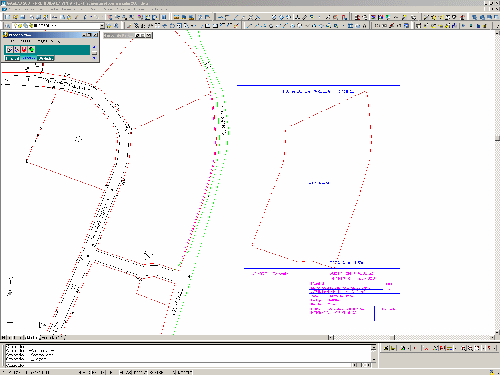The width and height of the screenshot is (500, 375).
Task: Click floating panel's lower blue scroll arrow
Action: point(94,58)
